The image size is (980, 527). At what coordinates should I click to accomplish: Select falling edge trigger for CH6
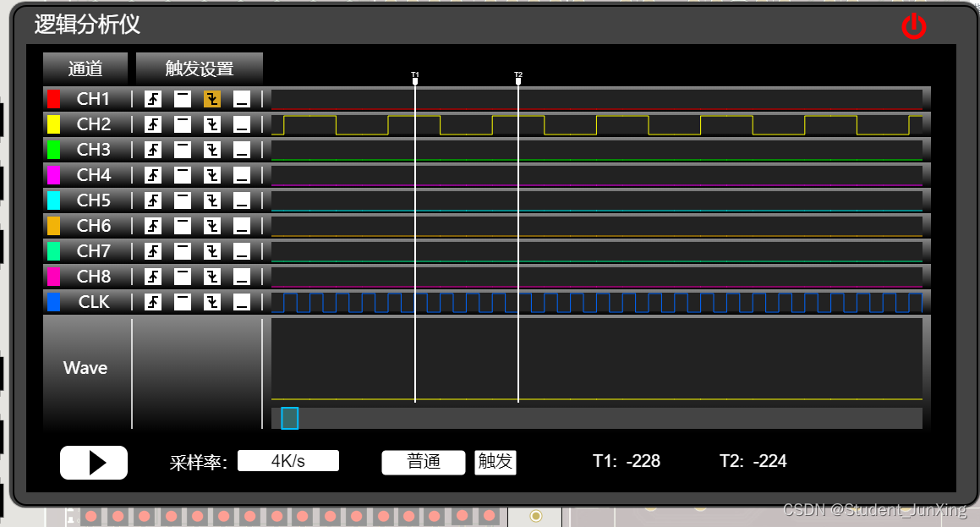[x=212, y=226]
